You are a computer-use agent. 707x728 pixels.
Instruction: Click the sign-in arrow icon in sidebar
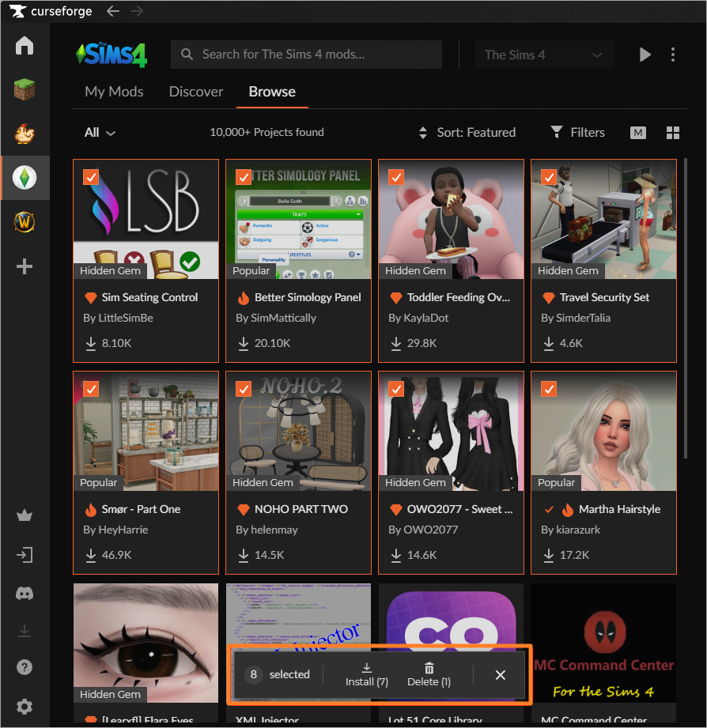[25, 555]
